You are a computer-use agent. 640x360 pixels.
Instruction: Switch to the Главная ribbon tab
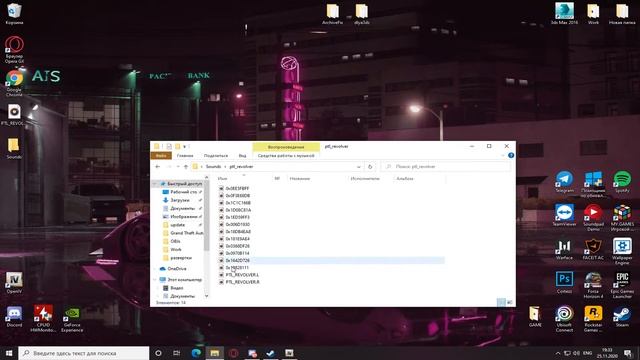(x=185, y=156)
